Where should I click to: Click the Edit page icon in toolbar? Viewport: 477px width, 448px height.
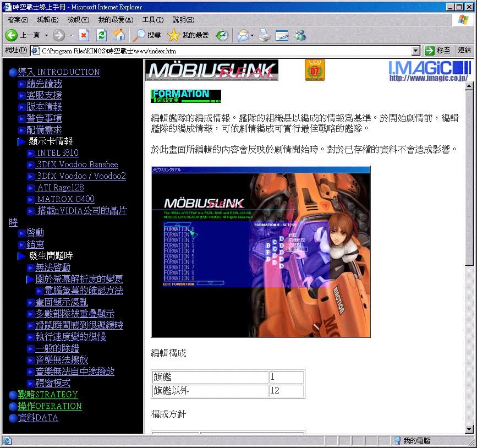click(x=282, y=35)
